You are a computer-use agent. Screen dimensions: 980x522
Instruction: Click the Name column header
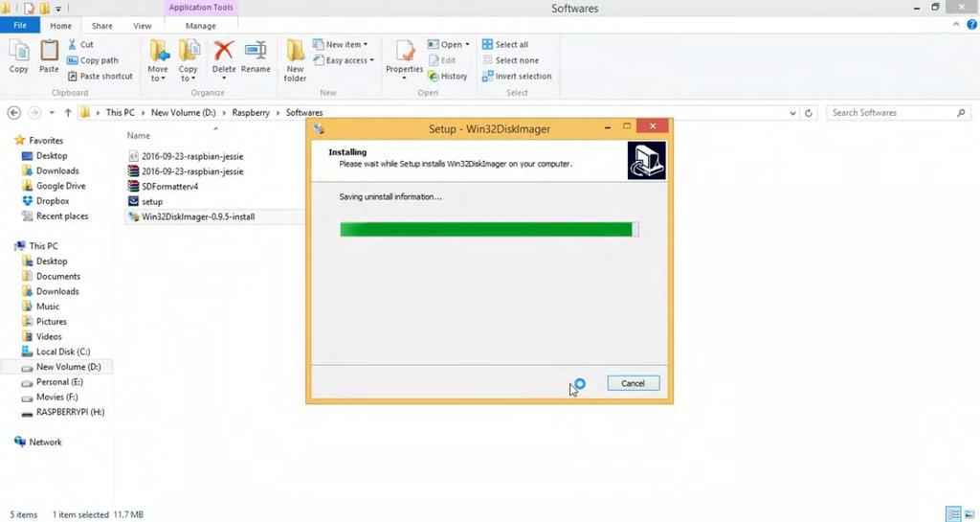(x=139, y=135)
